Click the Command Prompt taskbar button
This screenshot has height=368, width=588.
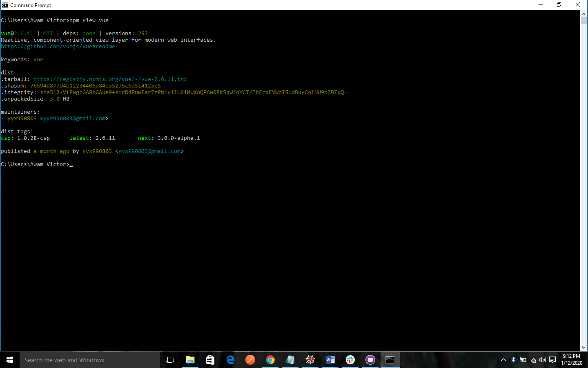tap(390, 360)
